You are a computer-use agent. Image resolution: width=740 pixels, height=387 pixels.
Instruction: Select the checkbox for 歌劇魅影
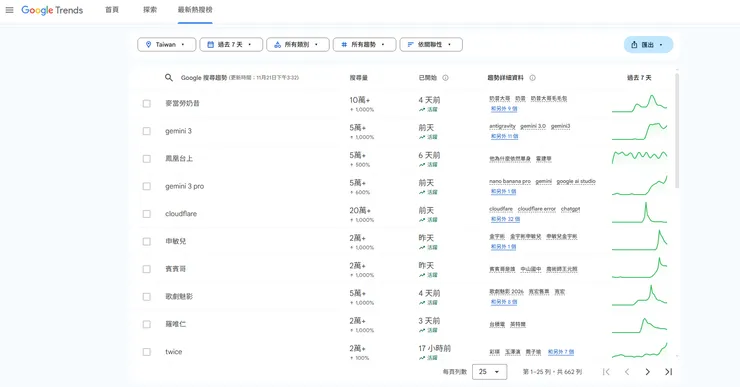[x=147, y=297]
